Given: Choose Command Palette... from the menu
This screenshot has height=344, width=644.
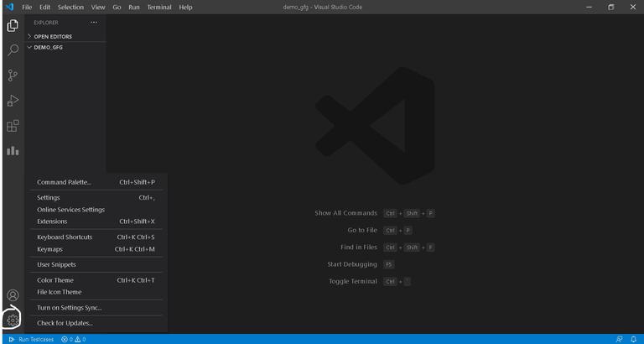Looking at the screenshot, I should click(96, 182).
